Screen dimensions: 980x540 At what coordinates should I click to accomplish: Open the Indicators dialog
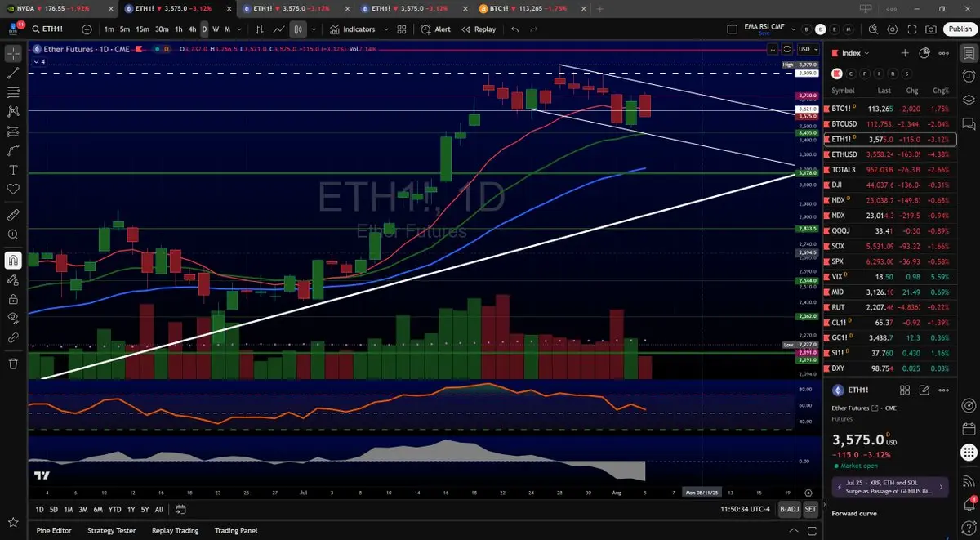(353, 29)
